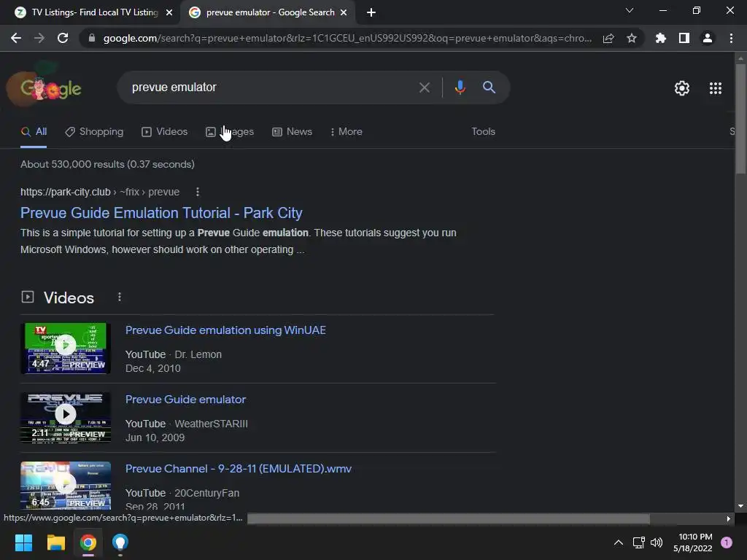This screenshot has height=560, width=747.
Task: Play the 4:47 WinUAE video thumbnail
Action: 66,348
